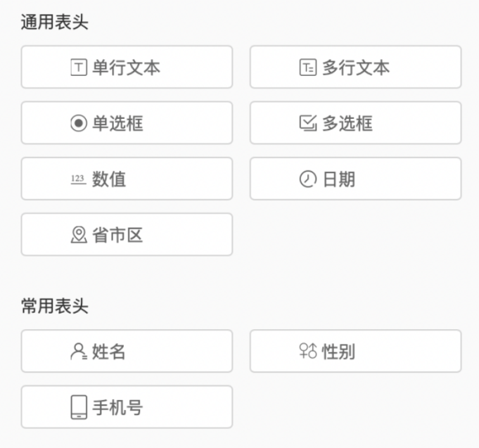This screenshot has height=448, width=479.
Task: Click the mobile phone icon
Action: (79, 407)
